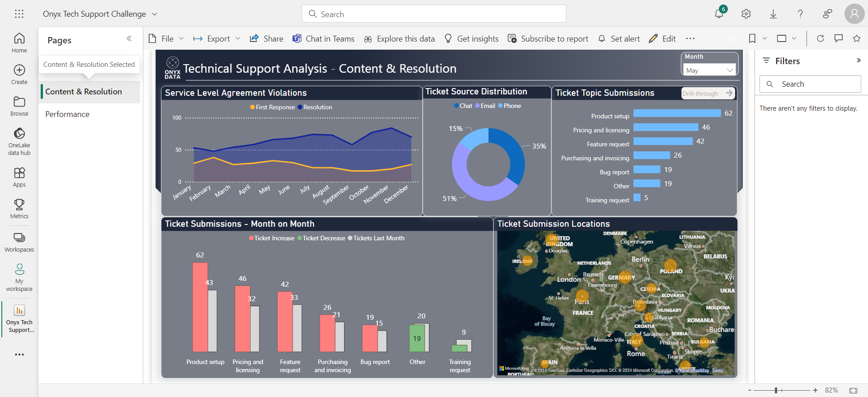
Task: Open the user account avatar
Action: (854, 14)
